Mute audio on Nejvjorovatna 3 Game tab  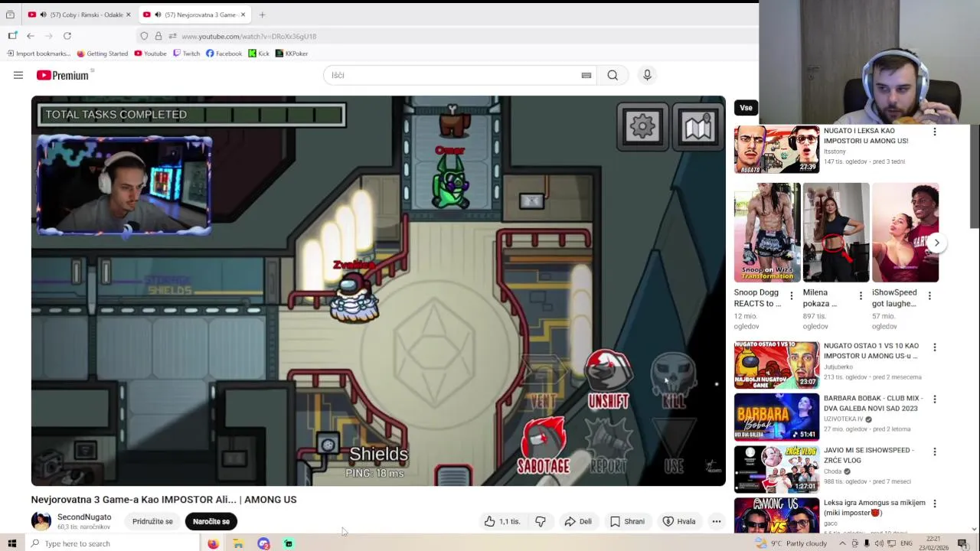[x=158, y=15]
